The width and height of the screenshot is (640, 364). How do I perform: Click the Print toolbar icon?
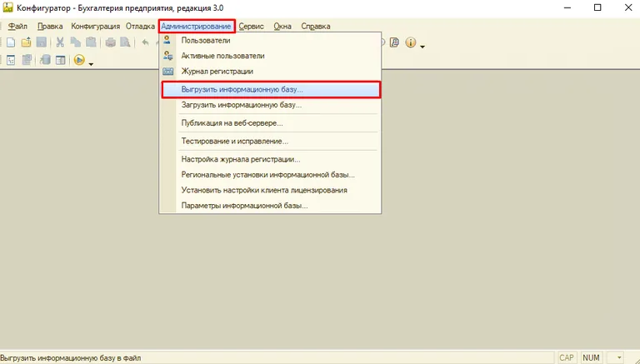pos(111,42)
